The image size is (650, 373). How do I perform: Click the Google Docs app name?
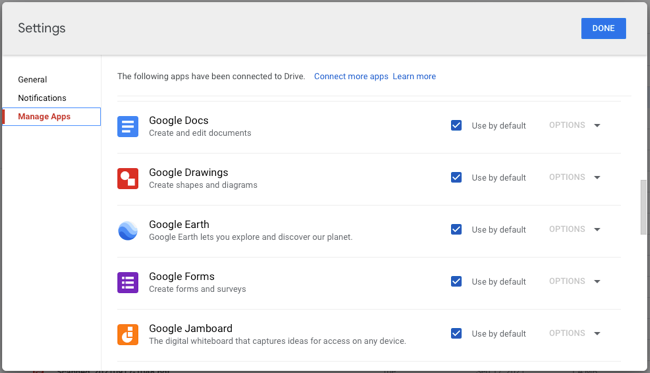179,120
